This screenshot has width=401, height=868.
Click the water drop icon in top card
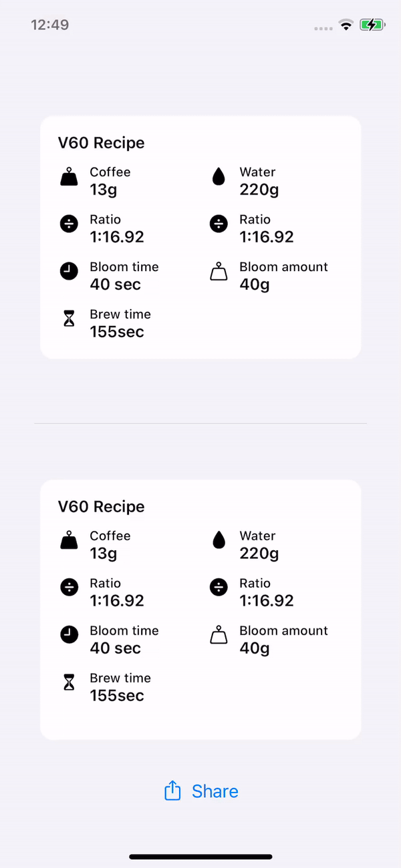point(219,178)
